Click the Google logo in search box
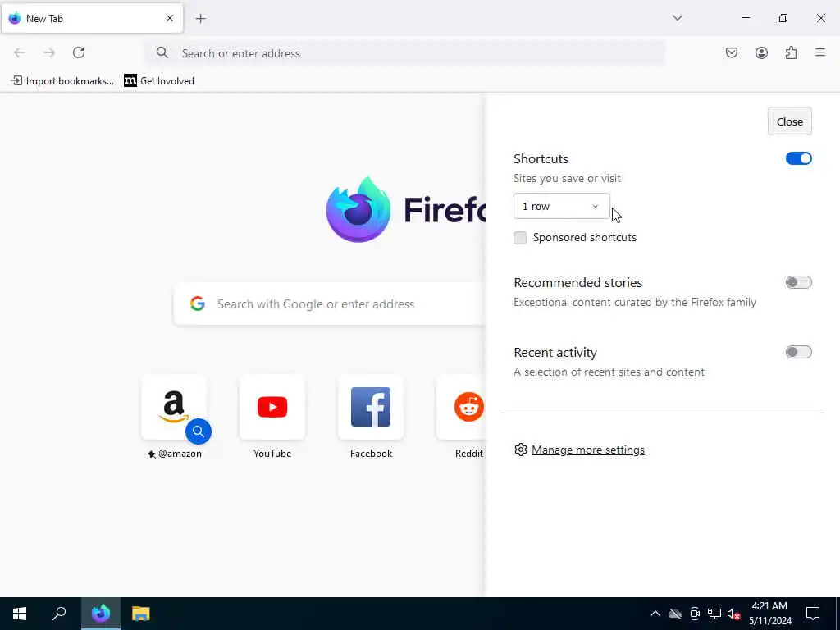 click(x=198, y=304)
